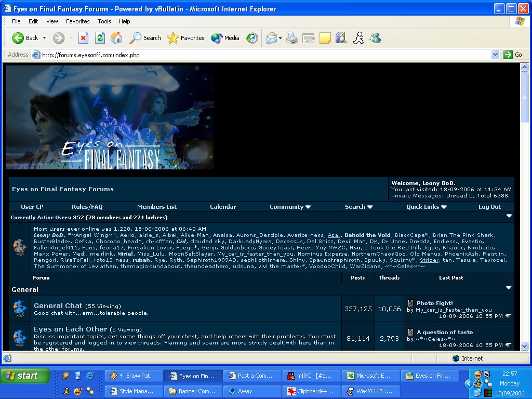
Task: Open the General Chat forum
Action: (58, 305)
